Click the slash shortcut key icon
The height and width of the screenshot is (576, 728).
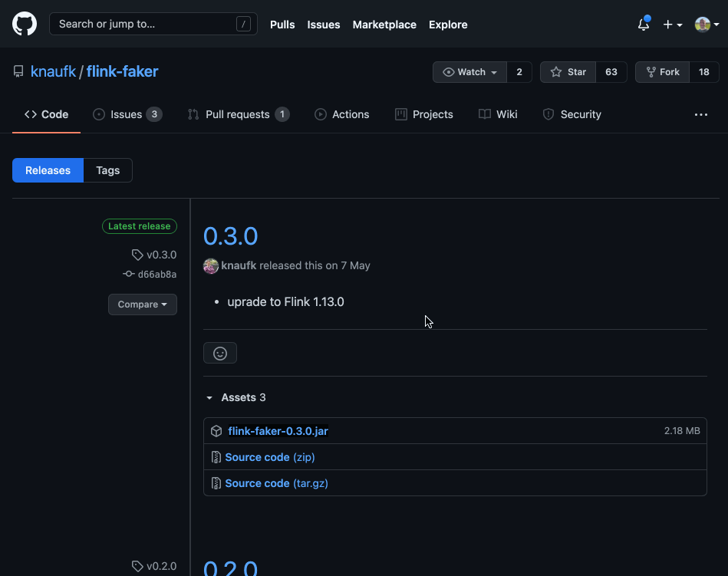[x=243, y=24]
